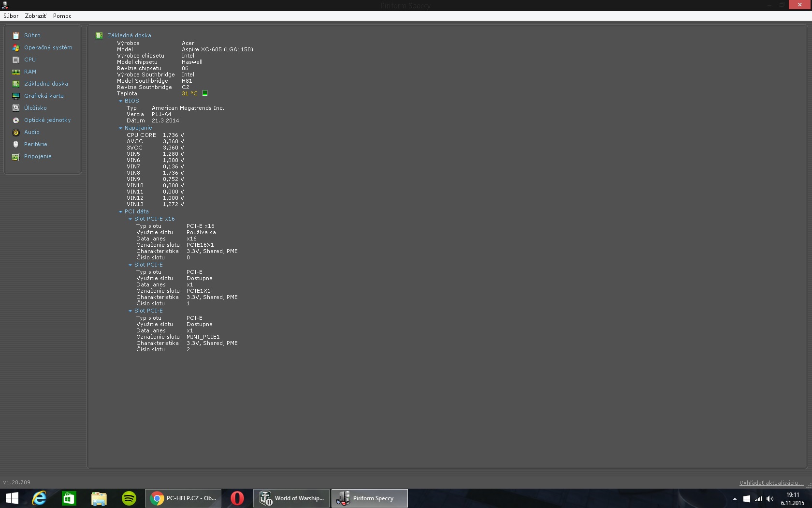Click the Piriform Speccy taskbar button

370,498
